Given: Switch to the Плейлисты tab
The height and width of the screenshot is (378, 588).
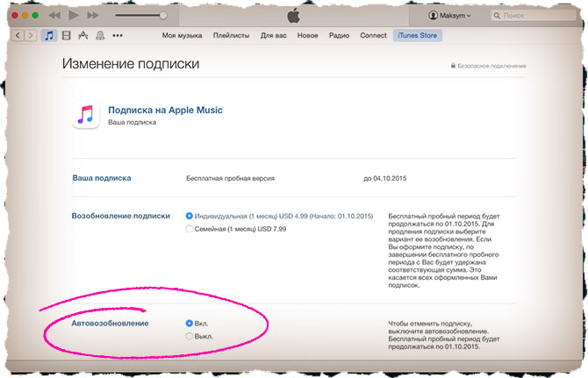Looking at the screenshot, I should (x=231, y=36).
